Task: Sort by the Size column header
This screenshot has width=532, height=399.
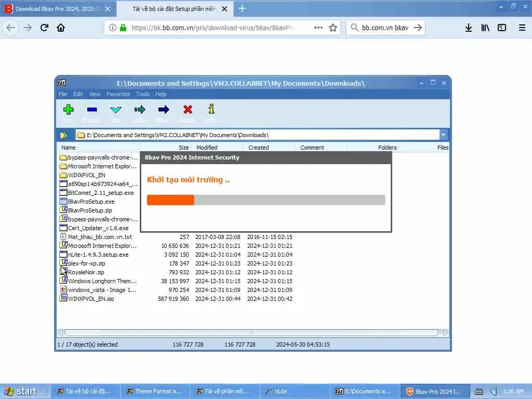Action: tap(165, 147)
